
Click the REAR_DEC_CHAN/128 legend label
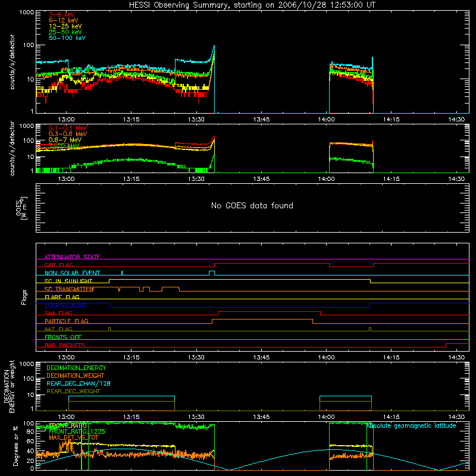pyautogui.click(x=79, y=383)
